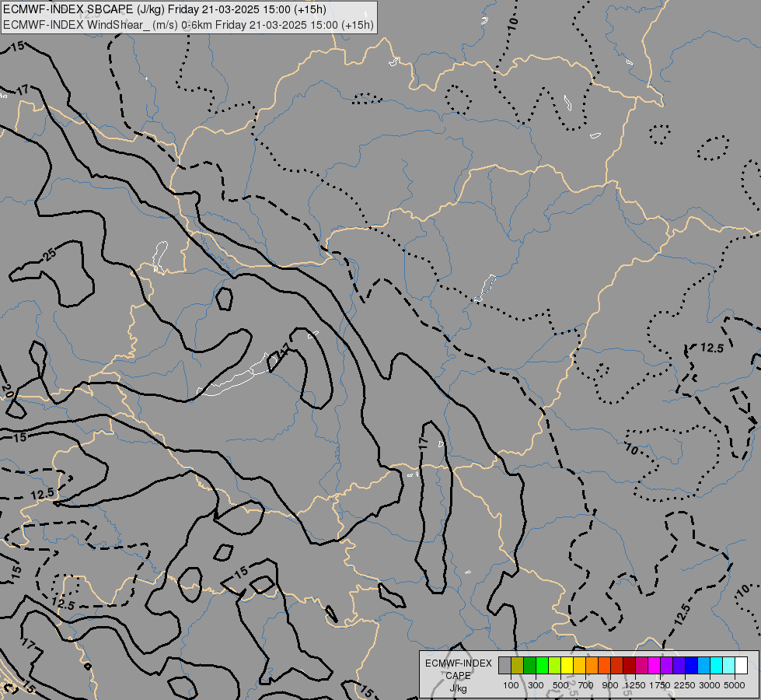Click the dark green legend swatch

click(x=529, y=665)
